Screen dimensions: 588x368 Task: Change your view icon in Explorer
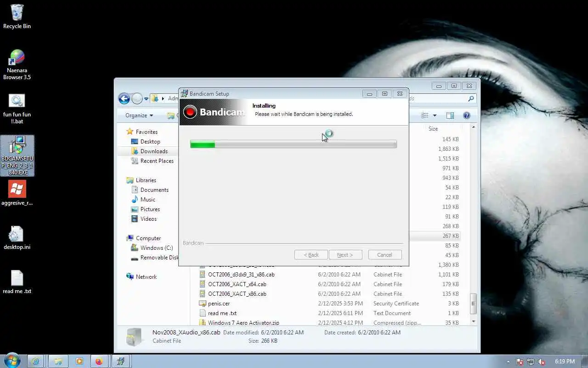point(425,115)
